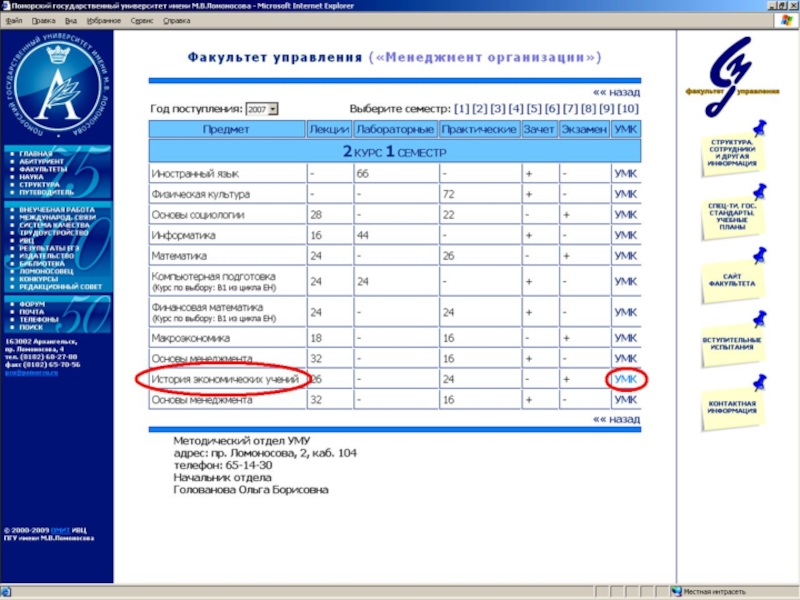Click the Экзамен column header
The height and width of the screenshot is (600, 800).
[x=584, y=130]
